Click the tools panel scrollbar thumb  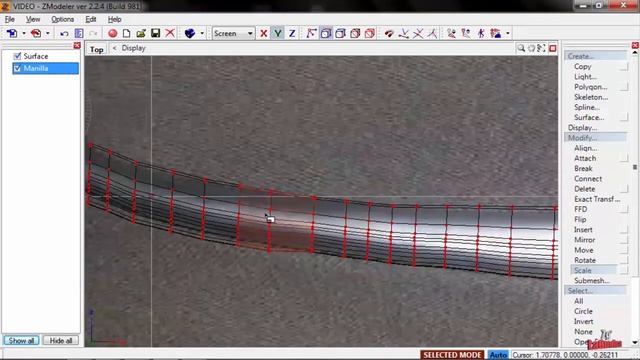[635, 167]
